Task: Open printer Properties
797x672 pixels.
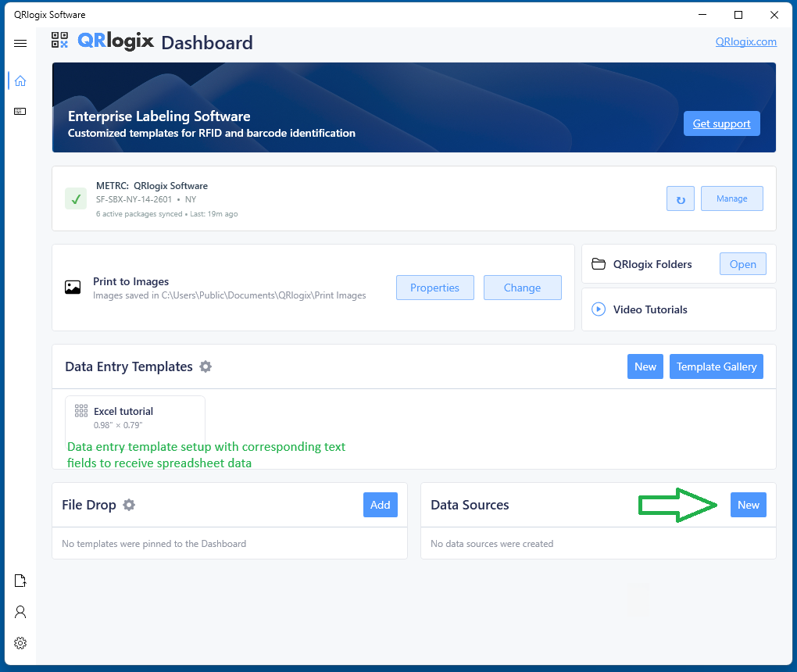Action: coord(434,288)
